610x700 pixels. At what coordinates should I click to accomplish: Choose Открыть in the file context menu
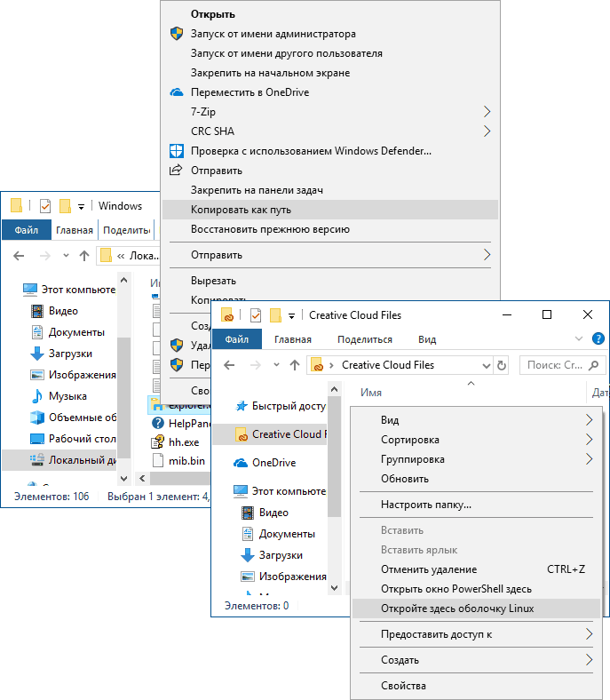pos(330,14)
